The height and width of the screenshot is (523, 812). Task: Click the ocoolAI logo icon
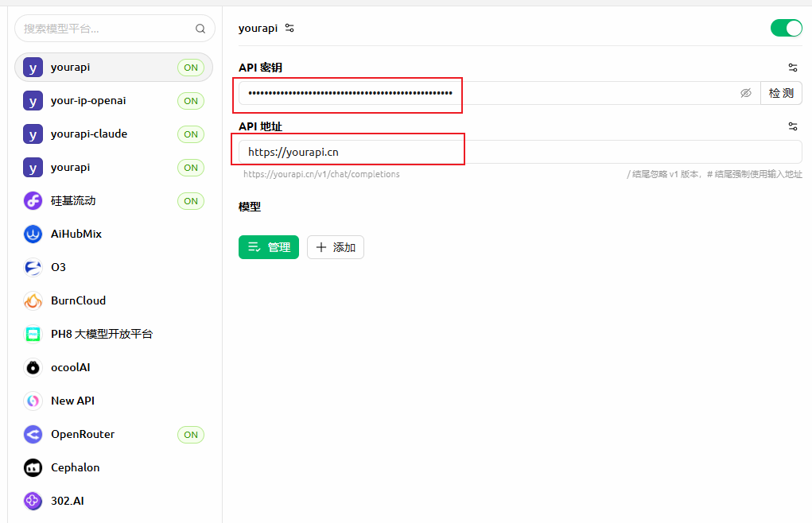pos(33,367)
